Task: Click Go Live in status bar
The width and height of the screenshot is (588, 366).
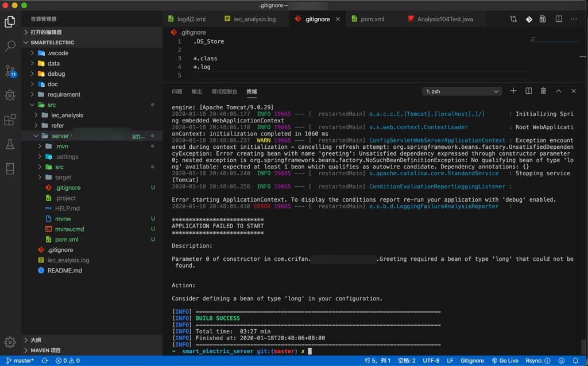Action: 505,361
